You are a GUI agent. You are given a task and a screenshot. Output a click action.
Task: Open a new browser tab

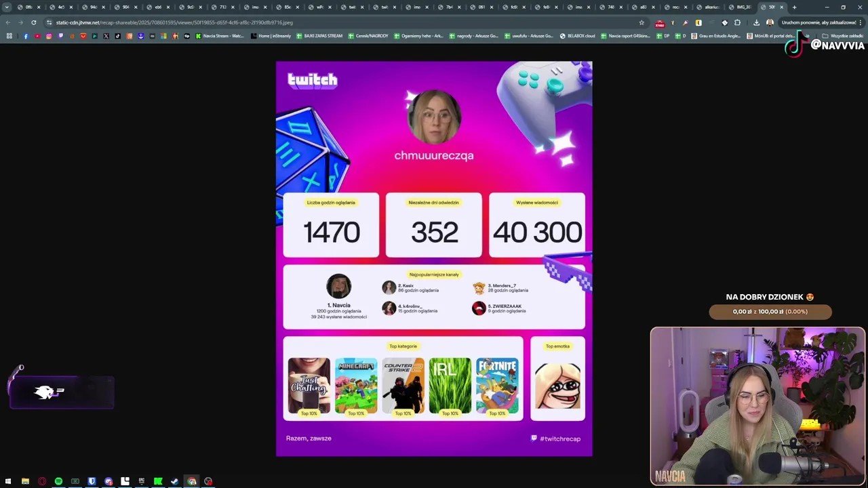[x=794, y=7]
